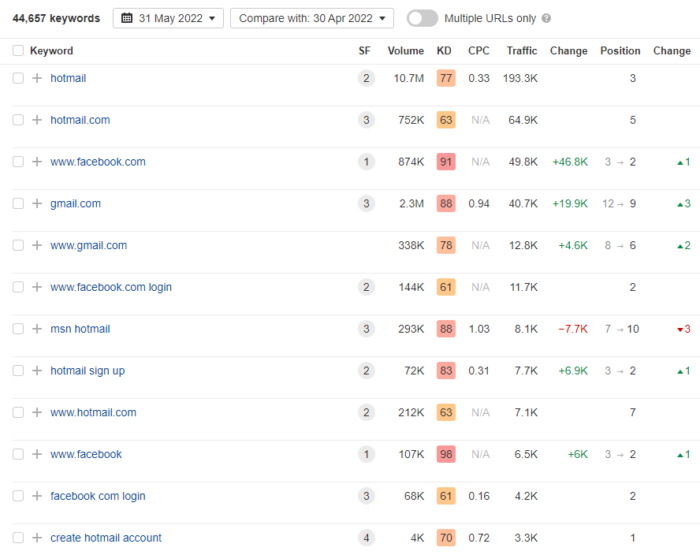Open the www.hotmail.com keyword link
The image size is (700, 555).
pos(93,413)
